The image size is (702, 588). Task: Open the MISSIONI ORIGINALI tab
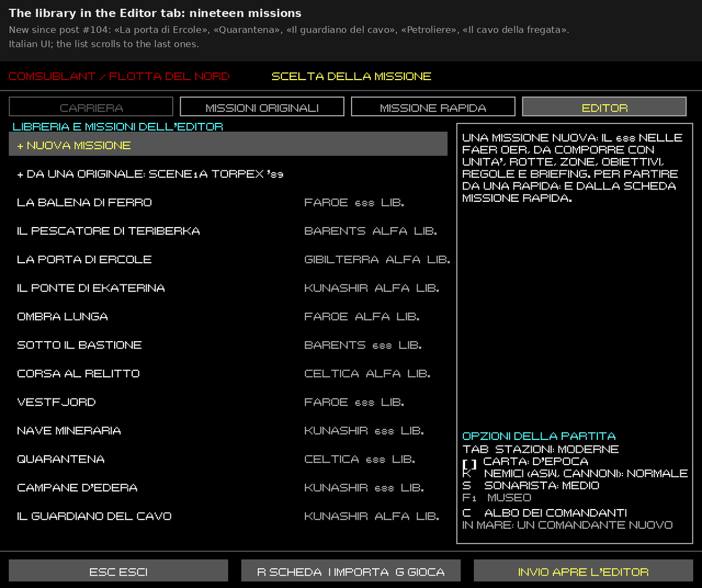(x=261, y=106)
